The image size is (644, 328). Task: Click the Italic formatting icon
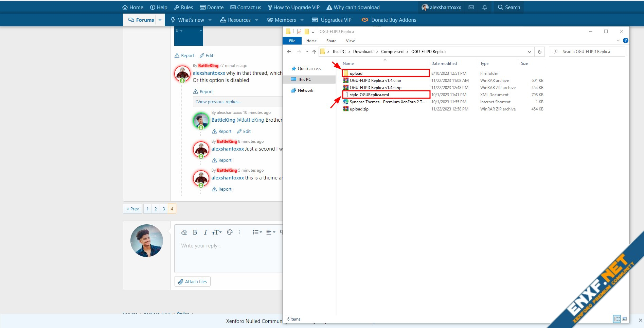205,232
